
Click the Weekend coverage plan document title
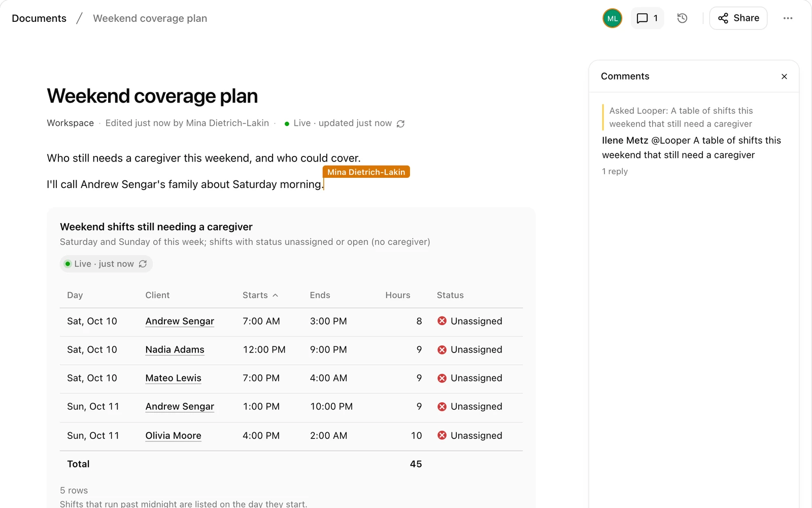[152, 96]
